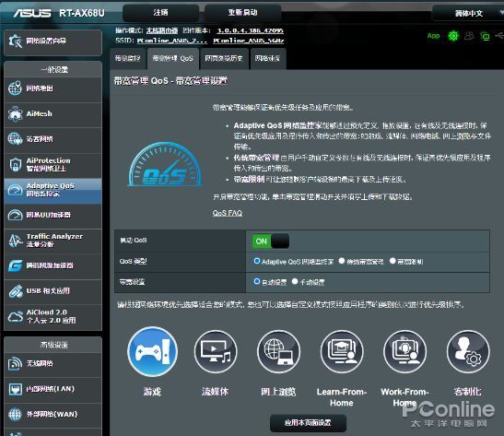Choose the Customize priority mode

click(468, 352)
